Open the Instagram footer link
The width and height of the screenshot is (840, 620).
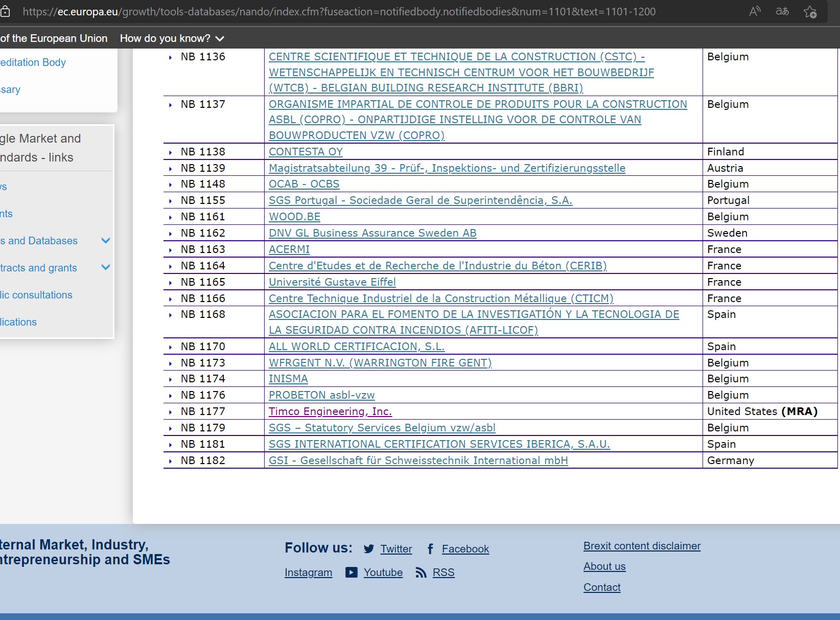pyautogui.click(x=308, y=572)
